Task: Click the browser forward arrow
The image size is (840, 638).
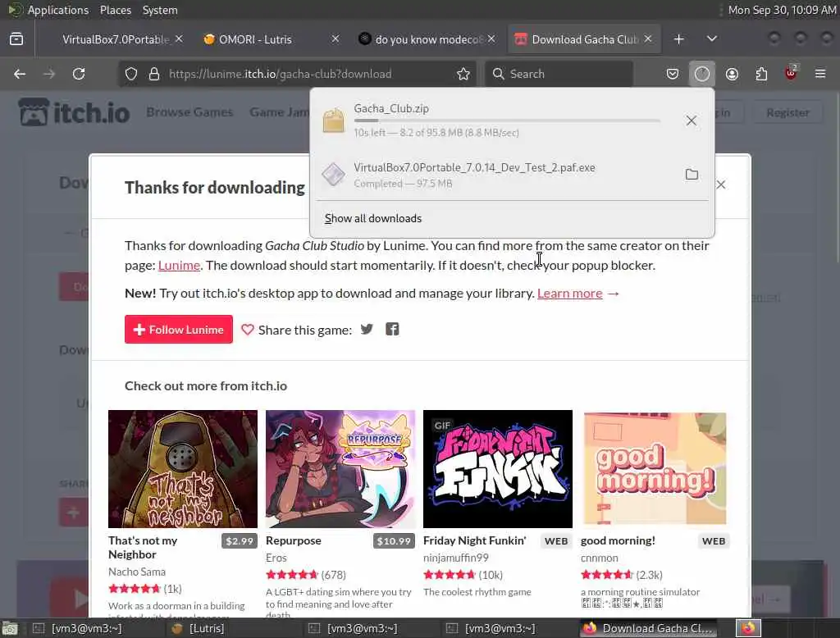Action: 48,74
